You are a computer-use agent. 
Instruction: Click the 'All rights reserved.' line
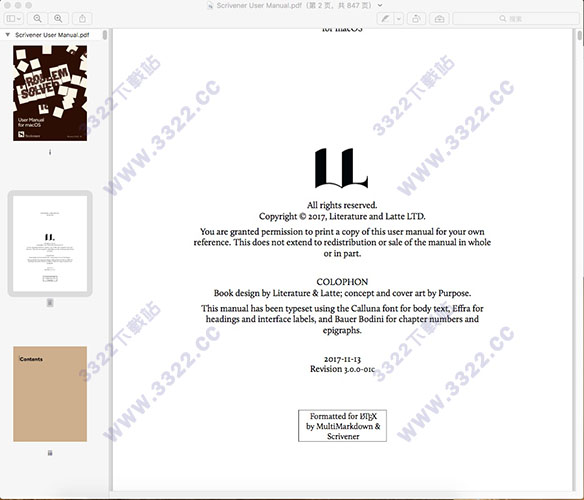tap(342, 205)
